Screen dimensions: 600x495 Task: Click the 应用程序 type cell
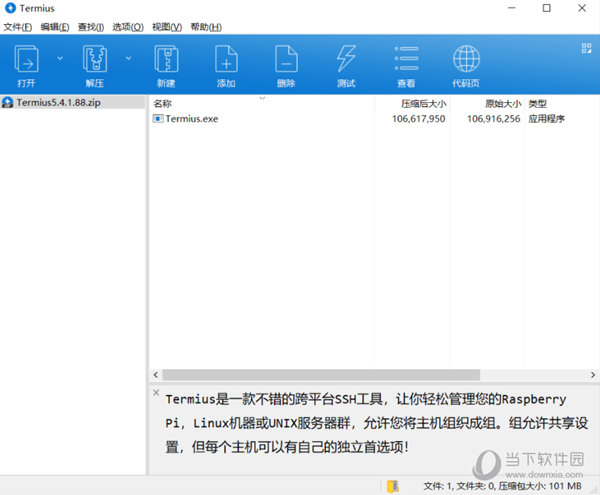pyautogui.click(x=546, y=119)
